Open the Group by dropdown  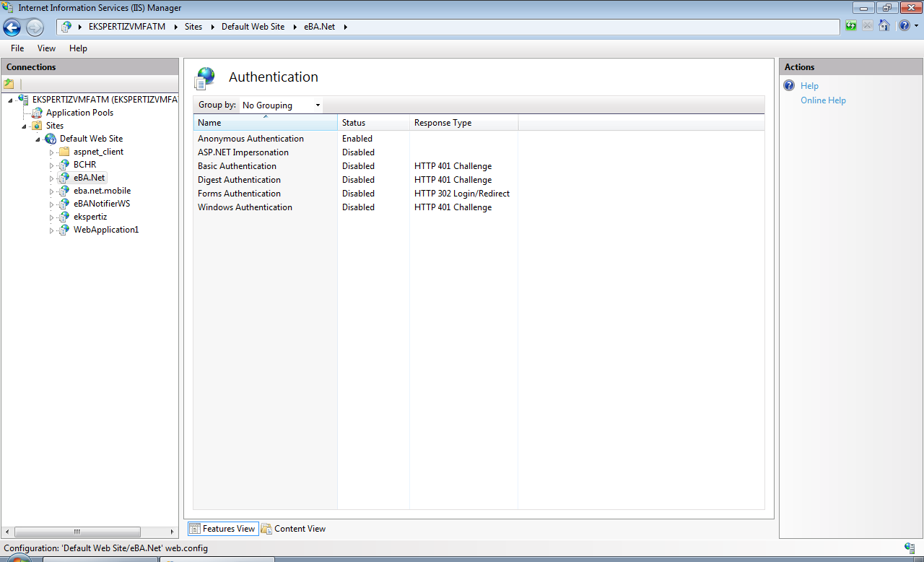[281, 105]
